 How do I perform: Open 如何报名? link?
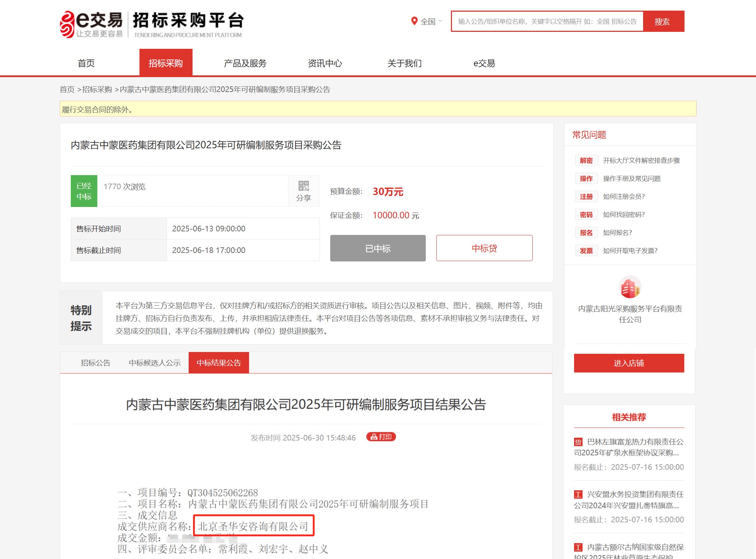(618, 233)
